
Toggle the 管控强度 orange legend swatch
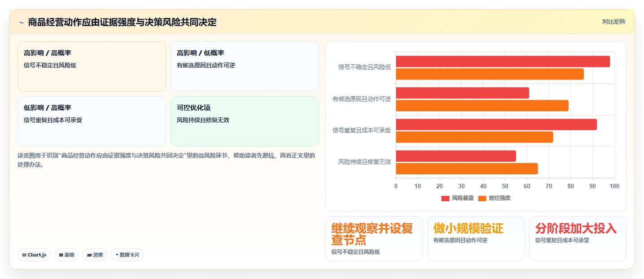[482, 198]
